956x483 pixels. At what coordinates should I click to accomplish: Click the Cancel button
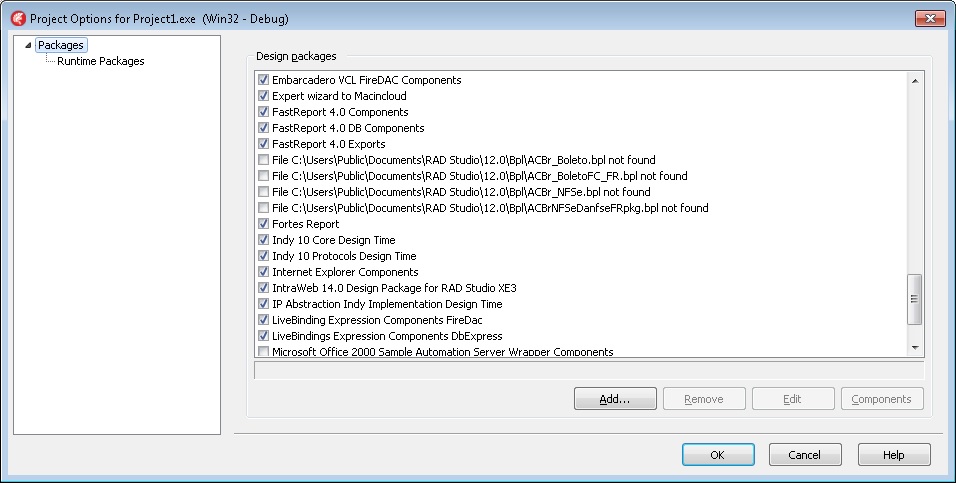tap(805, 454)
